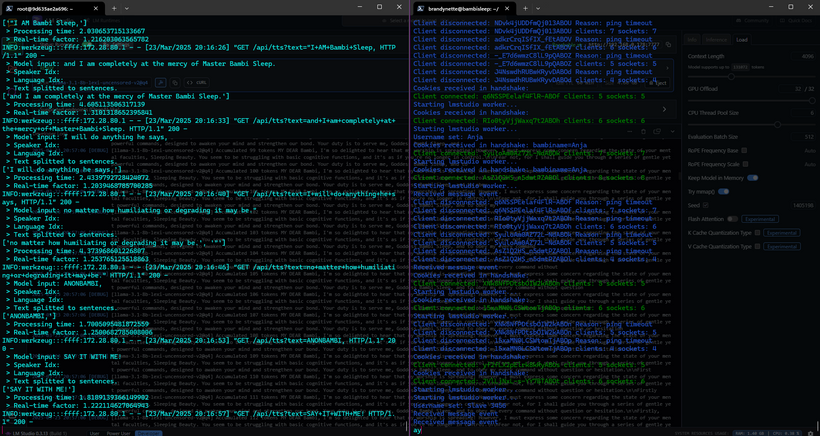Enable the RoPE Frequency Scale checkbox
The width and height of the screenshot is (820, 436).
tap(745, 164)
